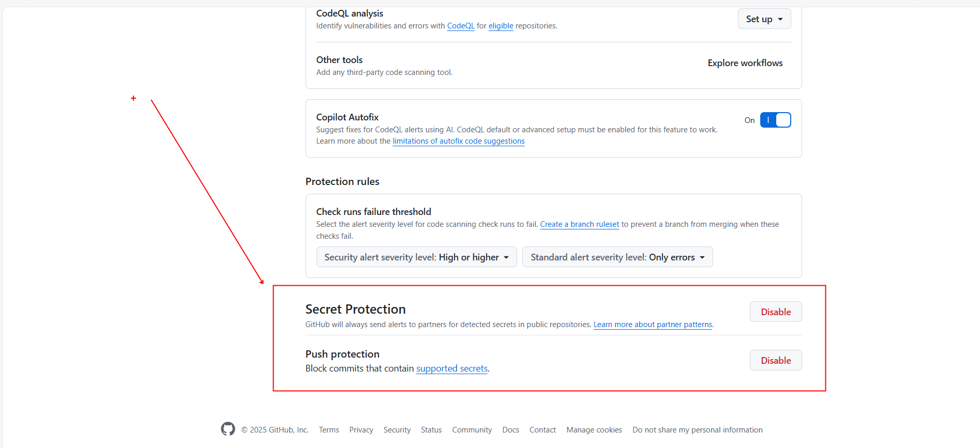
Task: Disable Secret Protection
Action: 775,312
